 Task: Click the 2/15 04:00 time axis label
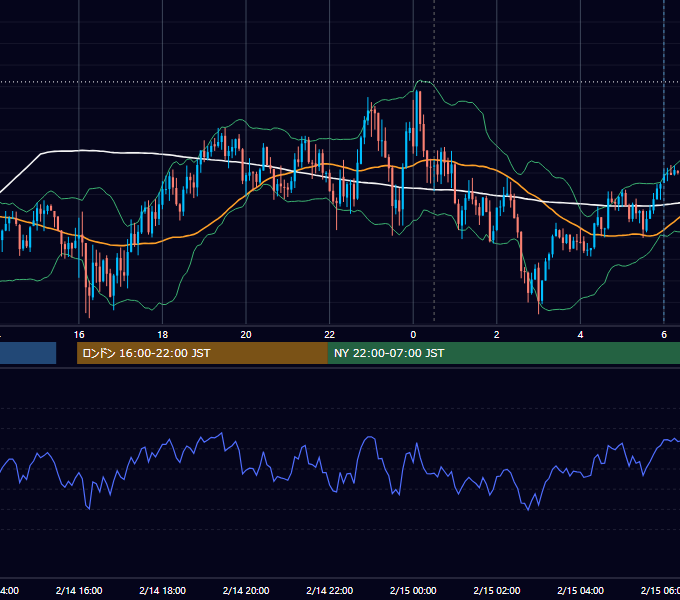coord(580,590)
